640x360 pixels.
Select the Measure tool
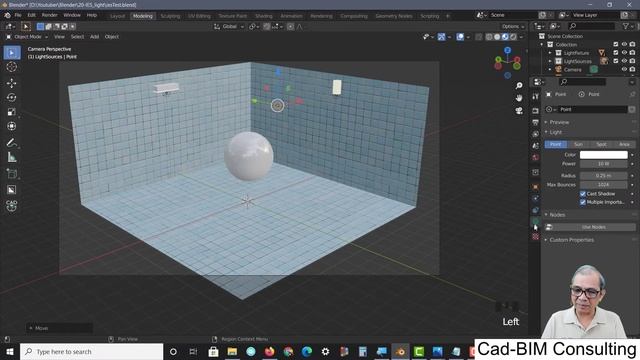point(12,157)
